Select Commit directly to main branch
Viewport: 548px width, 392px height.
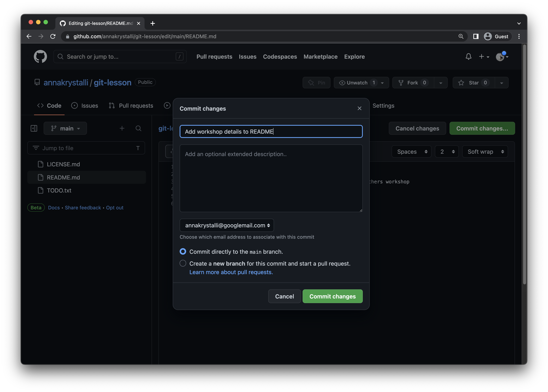point(183,251)
